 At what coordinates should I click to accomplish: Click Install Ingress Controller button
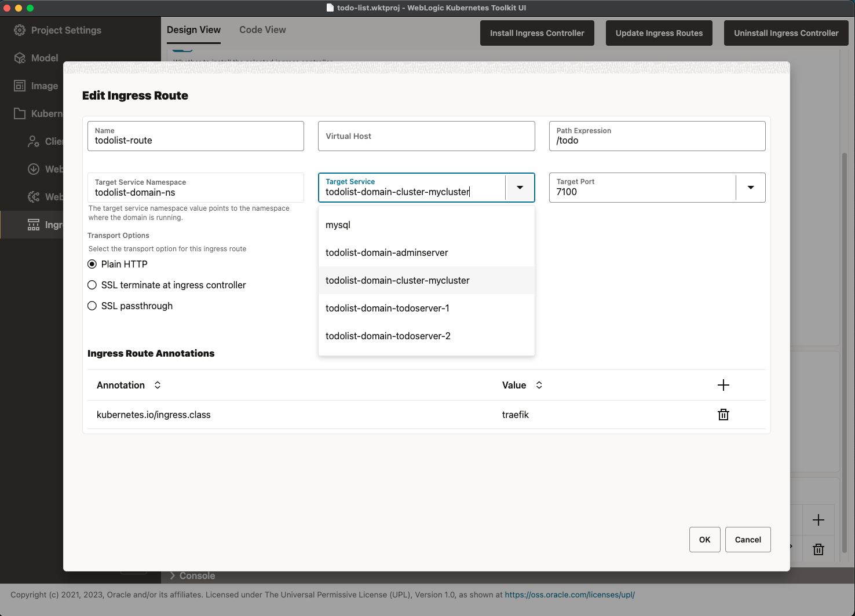pos(537,33)
